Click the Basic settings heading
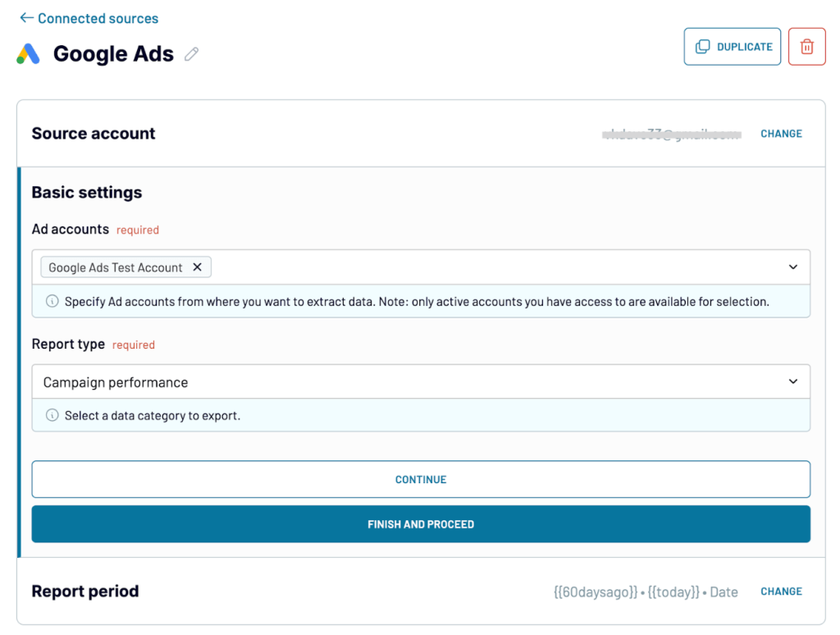The height and width of the screenshot is (635, 840). coord(87,192)
